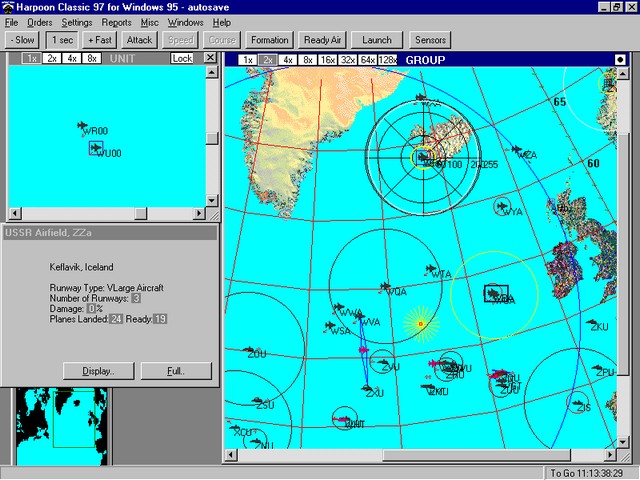Select the VQA aircraft group on map
The height and width of the screenshot is (480, 640).
(x=381, y=287)
